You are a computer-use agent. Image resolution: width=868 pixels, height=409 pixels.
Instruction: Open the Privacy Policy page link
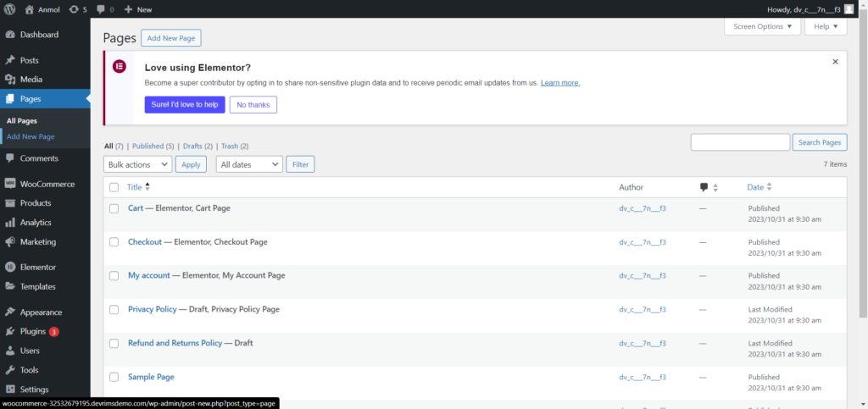153,309
